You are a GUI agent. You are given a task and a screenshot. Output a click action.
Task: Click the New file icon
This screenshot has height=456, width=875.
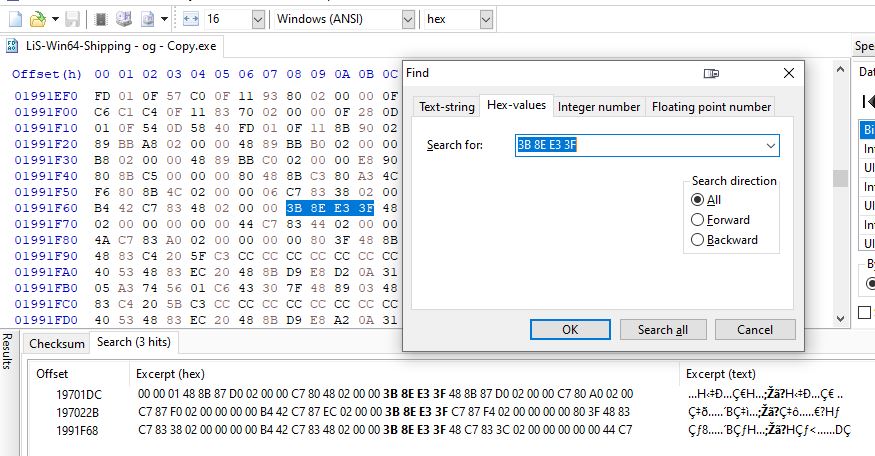[14, 19]
